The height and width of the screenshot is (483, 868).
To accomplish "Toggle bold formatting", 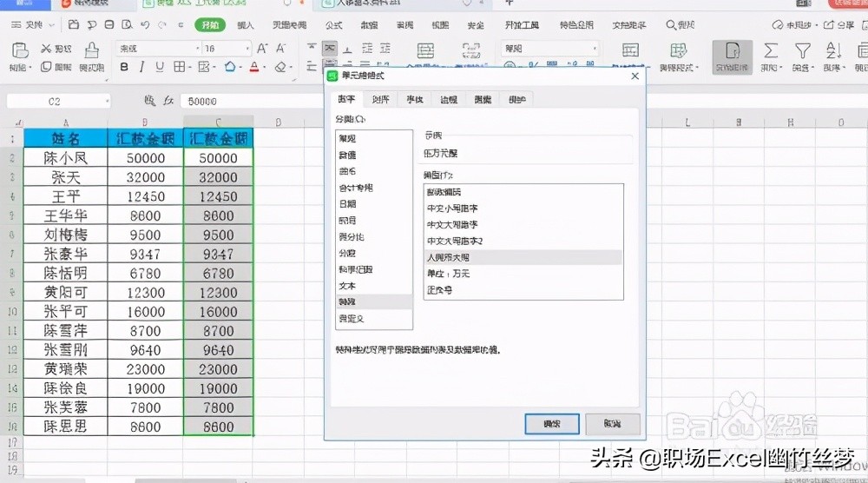I will (124, 67).
